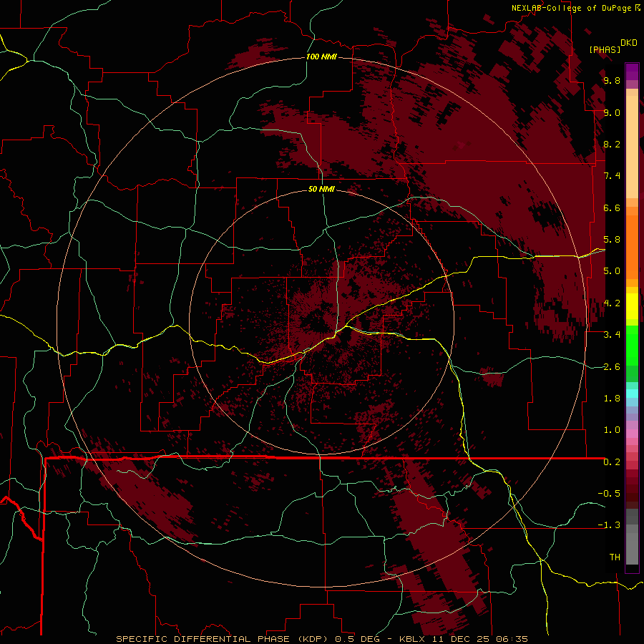Click the TH label at the scale bottom

(615, 557)
